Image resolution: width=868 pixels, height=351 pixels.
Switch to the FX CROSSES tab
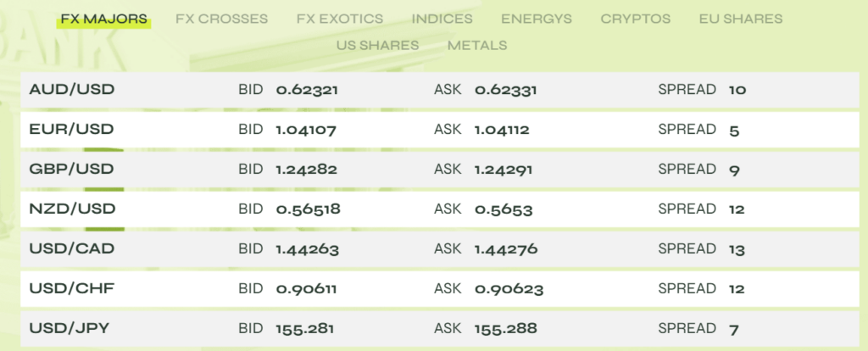(x=221, y=19)
